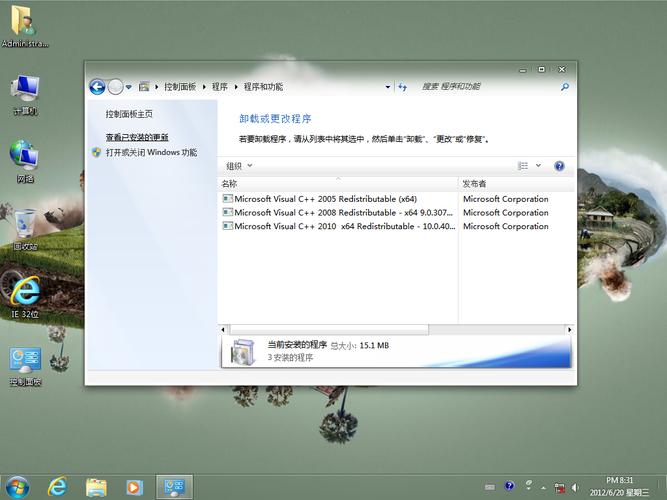This screenshot has width=667, height=500.
Task: Click the blue help question icon
Action: pyautogui.click(x=559, y=166)
